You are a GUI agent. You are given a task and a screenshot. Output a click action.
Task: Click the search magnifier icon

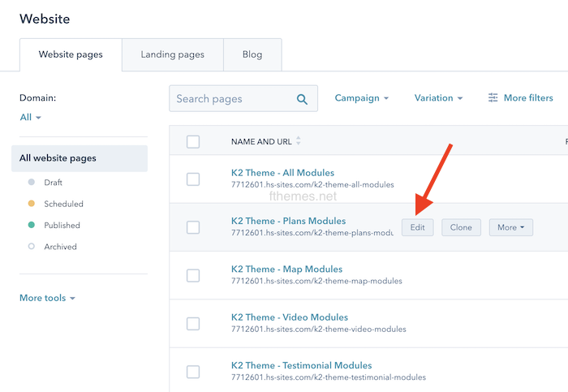302,99
